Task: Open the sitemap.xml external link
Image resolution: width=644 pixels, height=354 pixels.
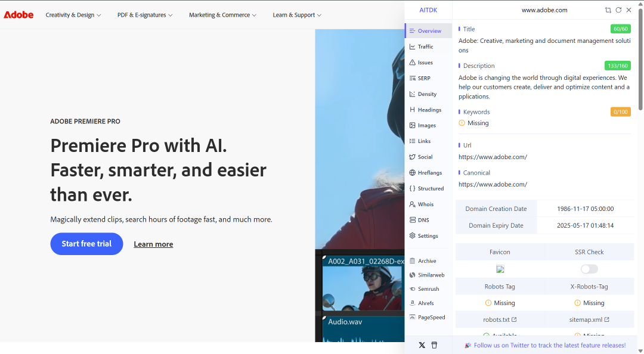Action: pos(589,319)
